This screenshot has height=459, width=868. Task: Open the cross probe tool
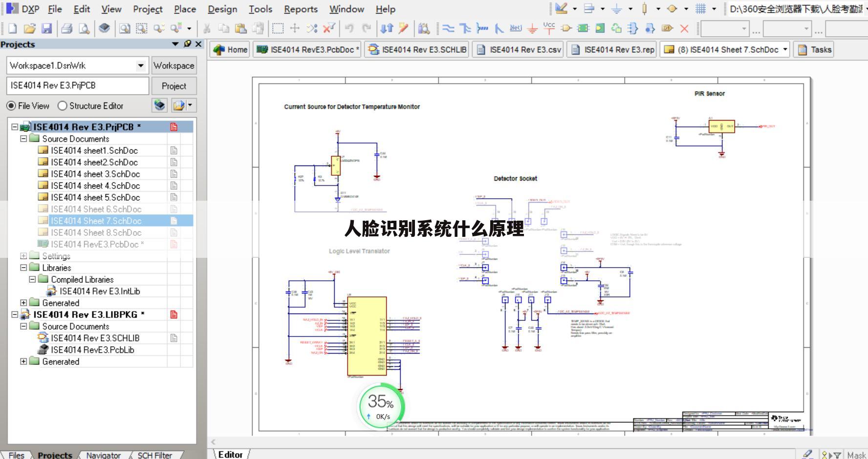point(403,29)
